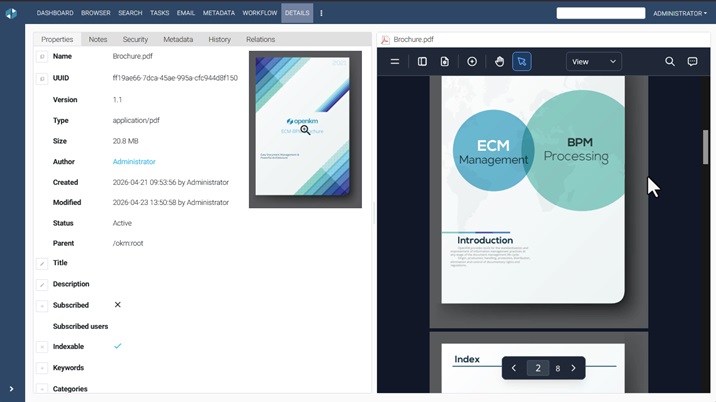
Task: Click the PDF viewer vertical scrollbar thumb
Action: [x=705, y=147]
